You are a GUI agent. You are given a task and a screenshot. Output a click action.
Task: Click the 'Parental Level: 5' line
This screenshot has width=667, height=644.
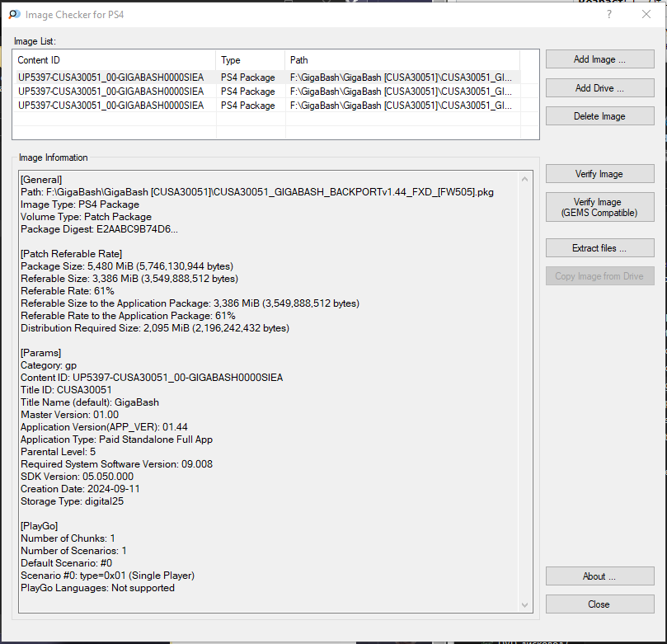[x=59, y=452]
